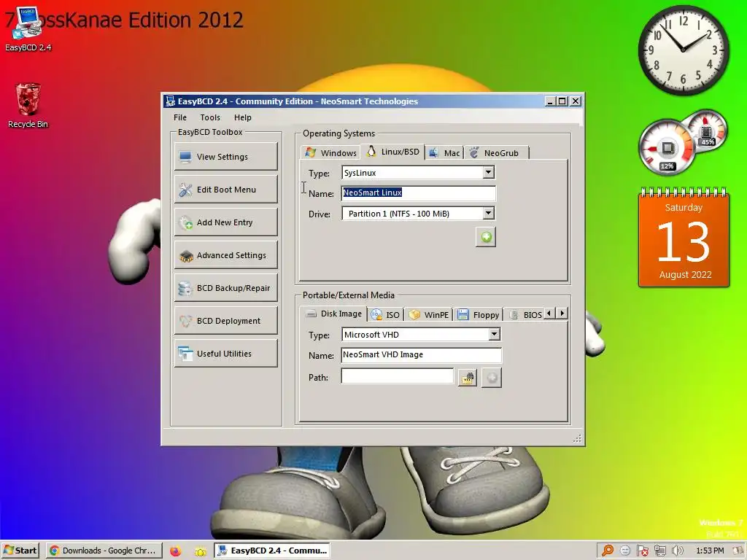Switch to the BIOS tab
The image size is (747, 560).
(x=525, y=315)
